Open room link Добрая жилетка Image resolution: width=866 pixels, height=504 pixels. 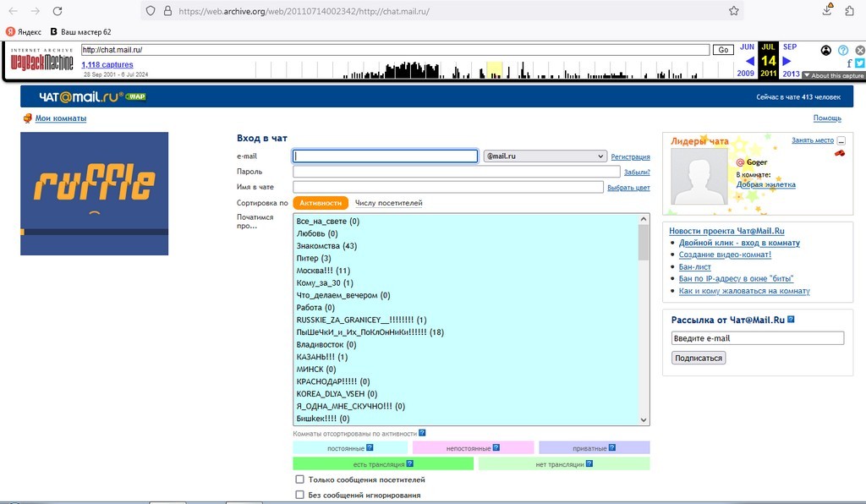click(x=766, y=184)
